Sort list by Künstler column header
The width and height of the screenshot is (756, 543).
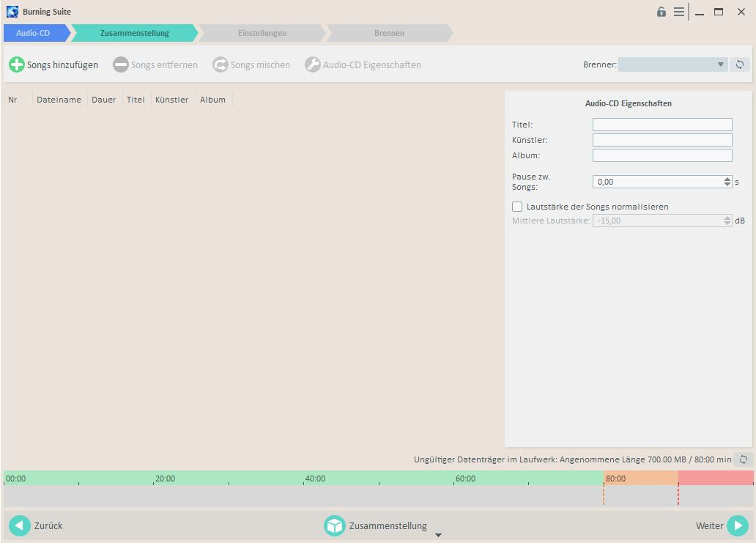point(171,100)
